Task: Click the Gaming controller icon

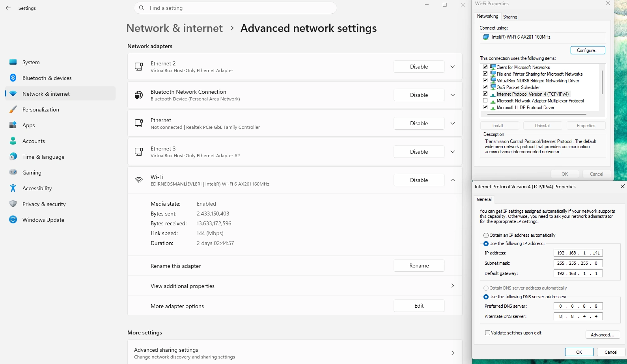Action: 13,173
